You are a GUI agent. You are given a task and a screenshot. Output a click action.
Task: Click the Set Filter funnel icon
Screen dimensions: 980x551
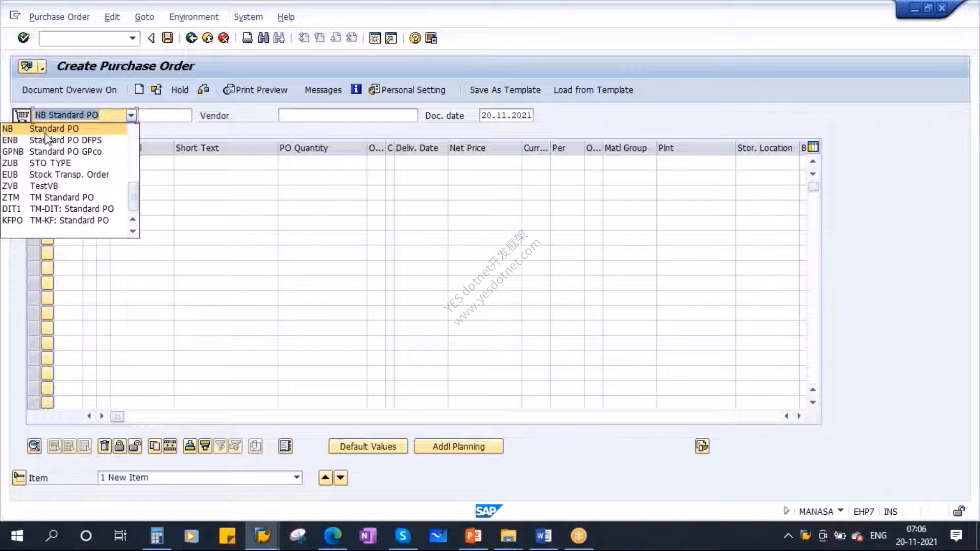(220, 446)
